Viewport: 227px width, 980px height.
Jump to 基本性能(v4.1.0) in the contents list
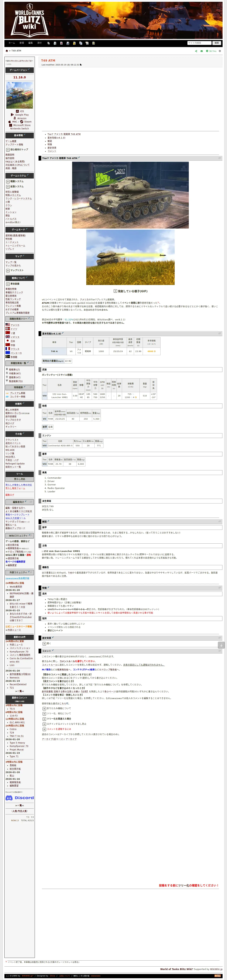pos(56,138)
